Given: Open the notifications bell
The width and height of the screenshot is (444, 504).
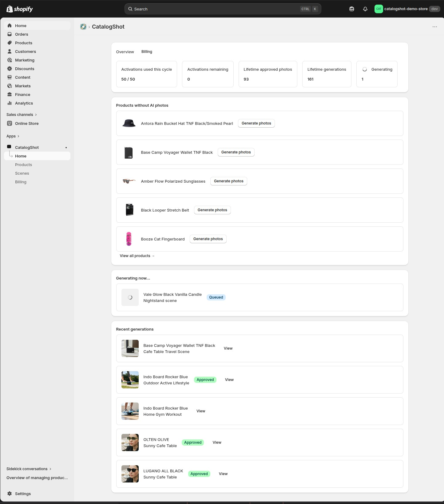Looking at the screenshot, I should pos(365,9).
